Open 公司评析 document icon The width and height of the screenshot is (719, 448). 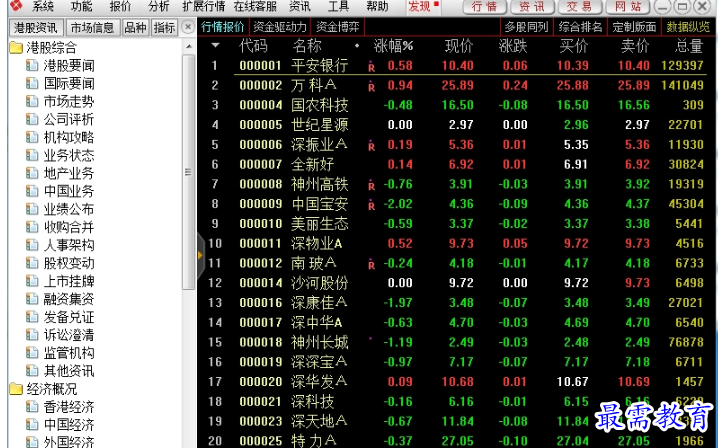[32, 119]
